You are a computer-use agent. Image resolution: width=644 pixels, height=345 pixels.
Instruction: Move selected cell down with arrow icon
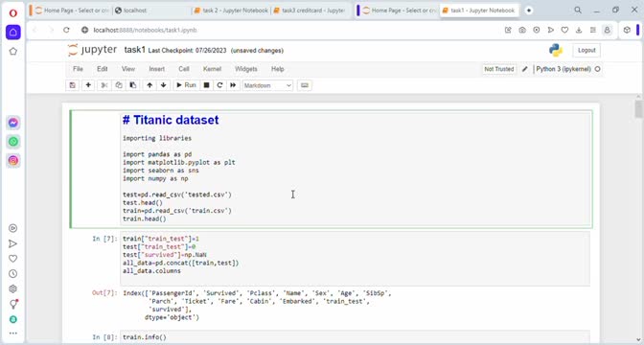164,85
